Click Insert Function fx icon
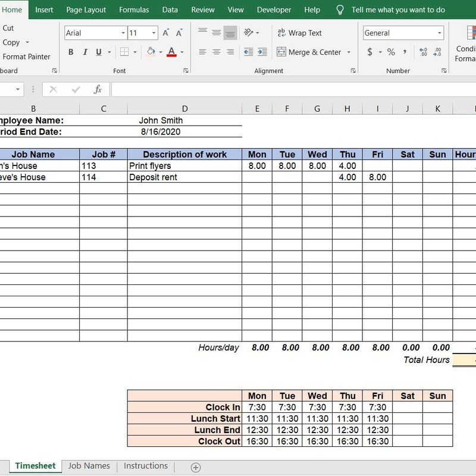476x476 pixels. click(x=98, y=89)
